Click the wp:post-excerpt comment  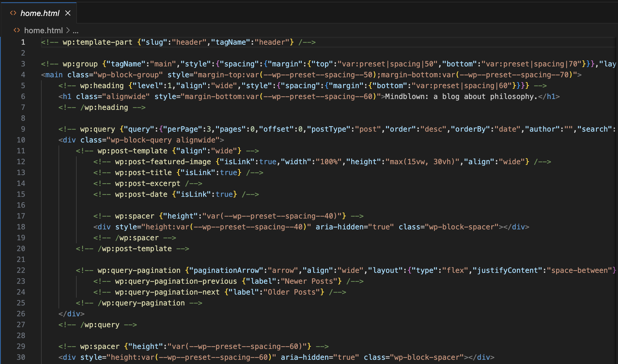[148, 184]
